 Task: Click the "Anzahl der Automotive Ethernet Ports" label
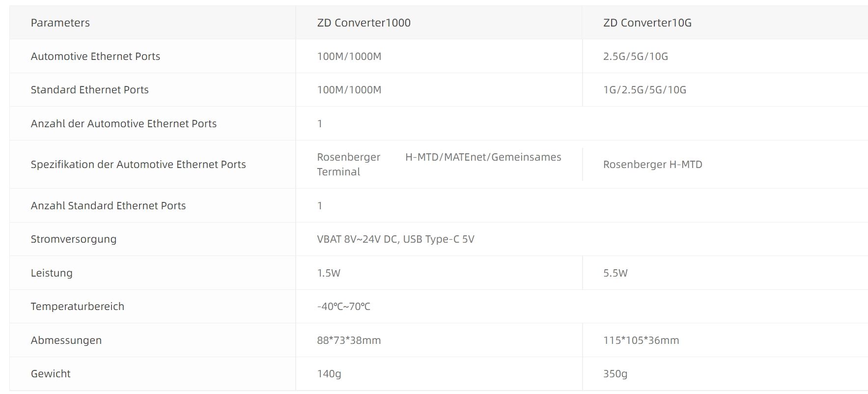pos(123,124)
